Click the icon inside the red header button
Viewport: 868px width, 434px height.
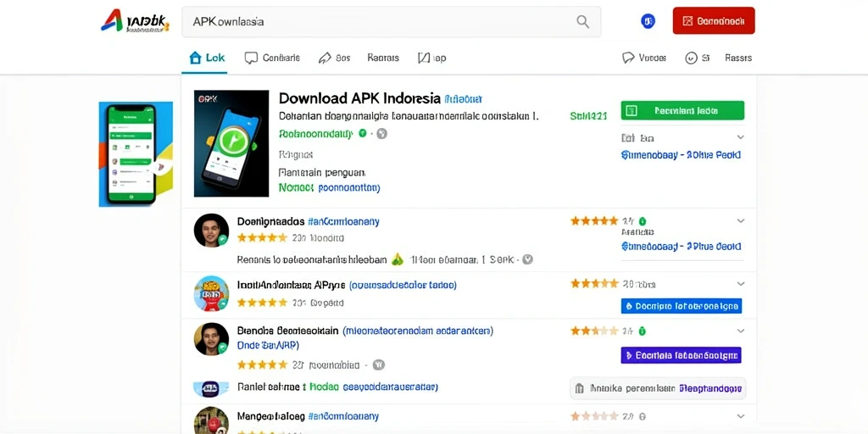click(x=687, y=21)
